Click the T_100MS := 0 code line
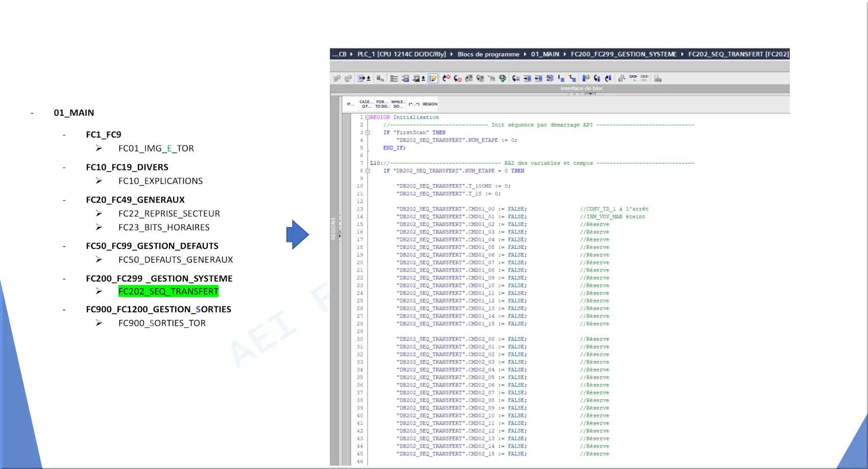Screen dimensions: 868x469 point(453,186)
